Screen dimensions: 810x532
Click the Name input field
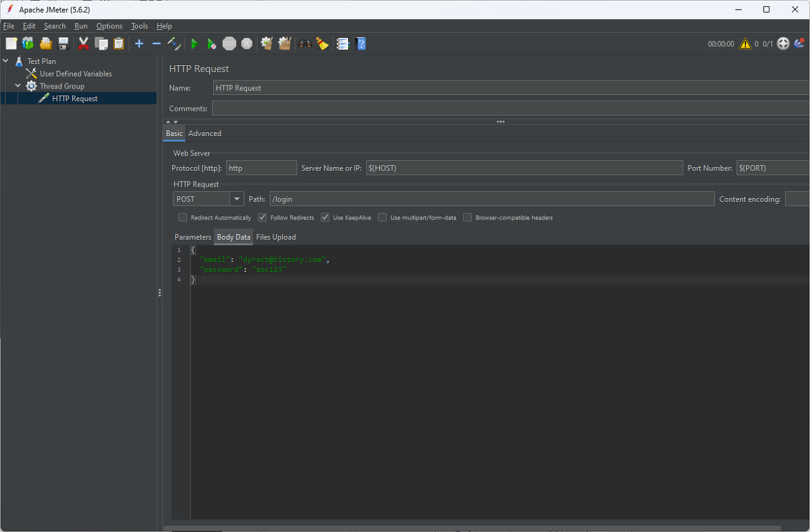click(511, 88)
